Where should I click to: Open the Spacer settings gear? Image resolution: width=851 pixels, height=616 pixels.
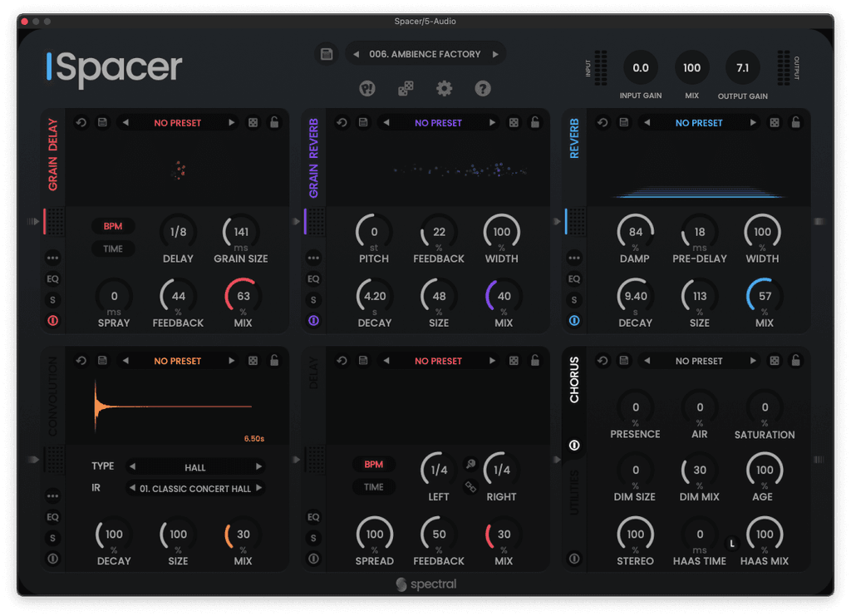coord(444,88)
